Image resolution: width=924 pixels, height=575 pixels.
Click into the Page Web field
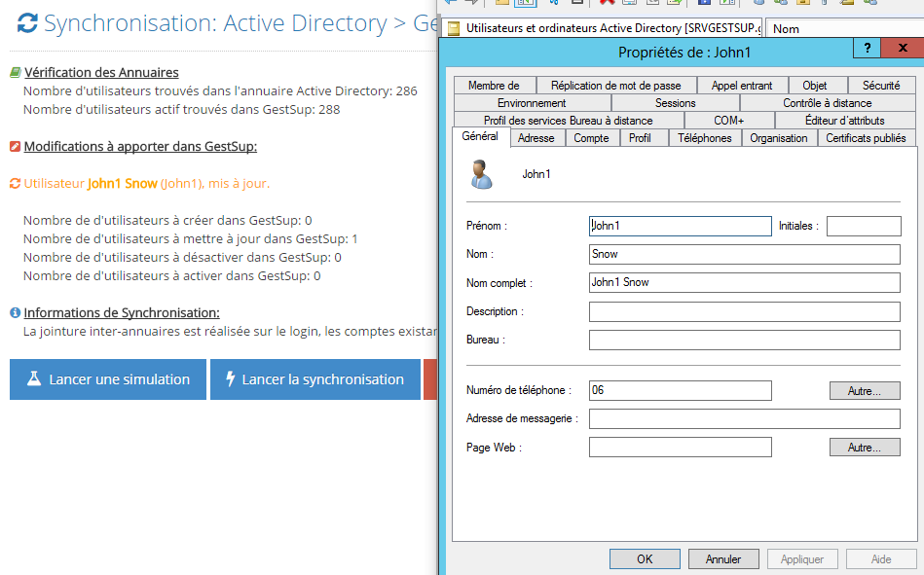(680, 448)
